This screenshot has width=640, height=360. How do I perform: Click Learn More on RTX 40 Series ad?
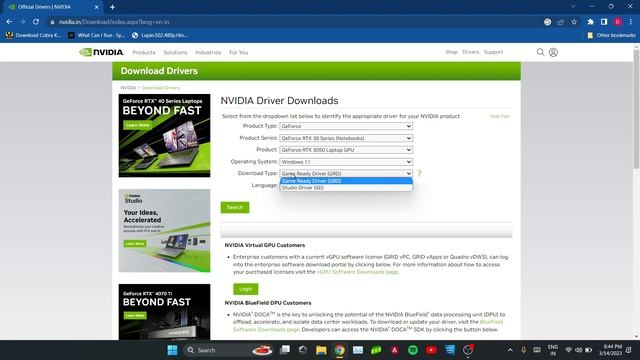(x=137, y=125)
